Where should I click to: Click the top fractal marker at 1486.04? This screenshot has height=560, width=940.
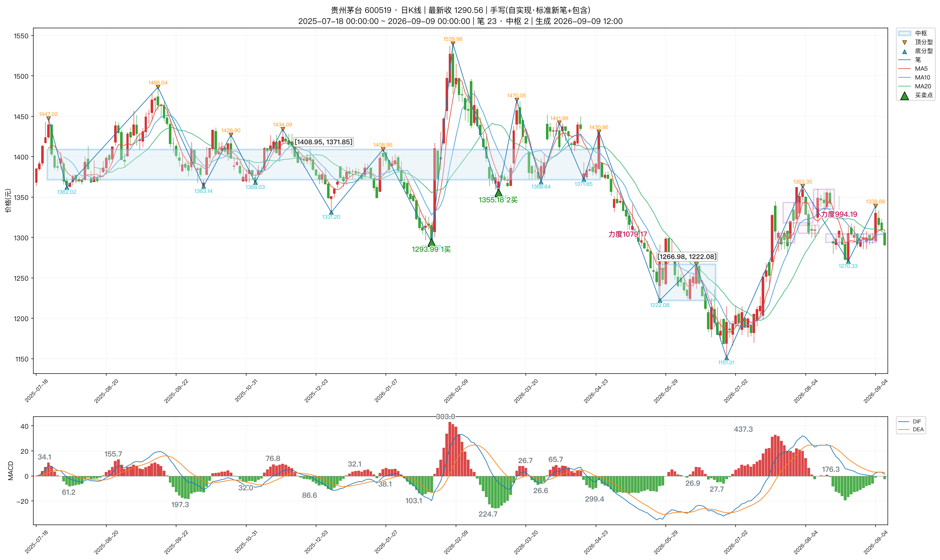coord(158,87)
